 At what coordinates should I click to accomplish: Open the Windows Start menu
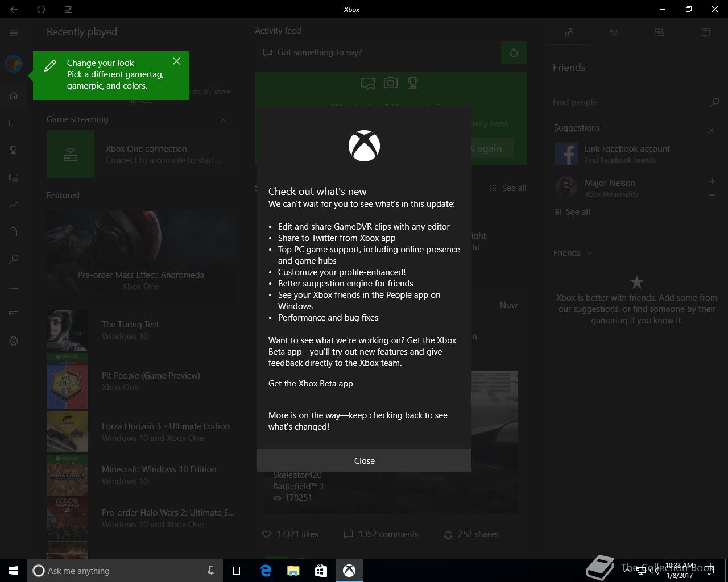coord(14,571)
